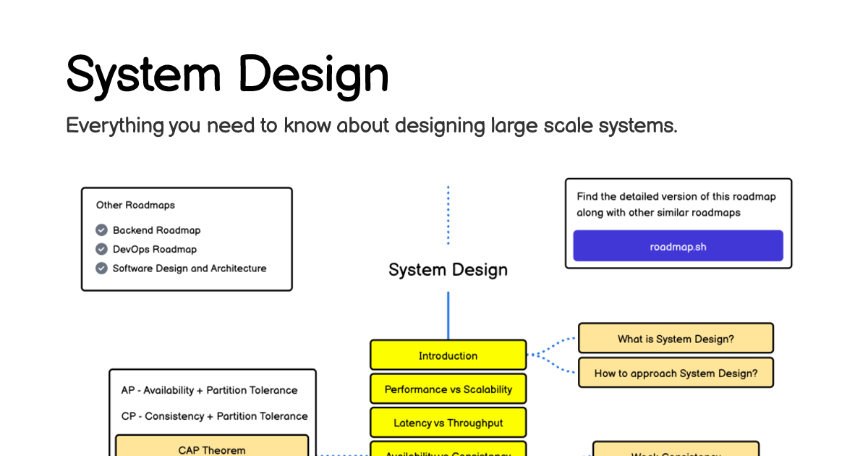Screen dimensions: 868x456
Task: Select the Performance vs Scalability node
Action: click(x=448, y=389)
